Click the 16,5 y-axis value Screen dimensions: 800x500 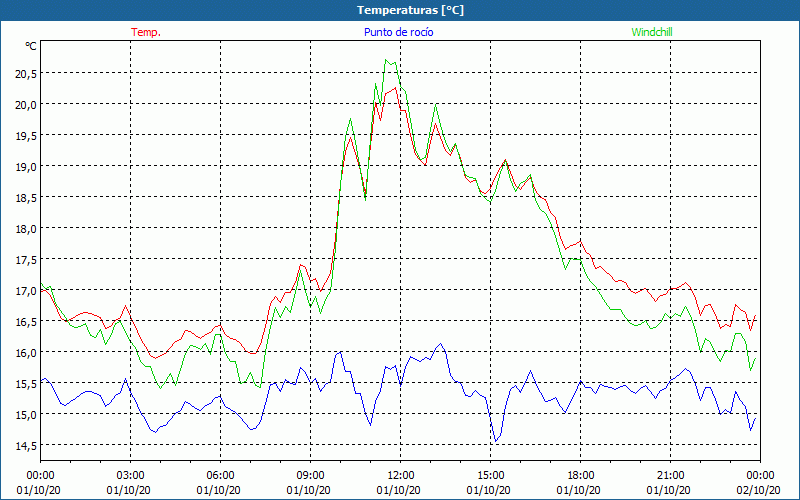(26, 322)
